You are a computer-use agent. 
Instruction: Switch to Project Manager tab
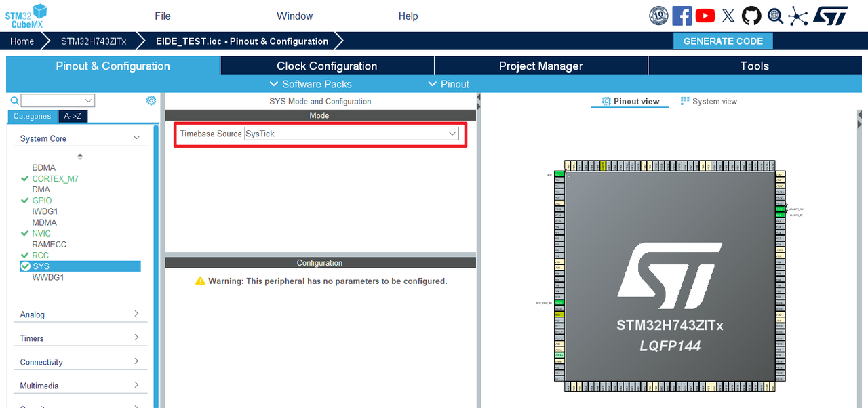541,66
